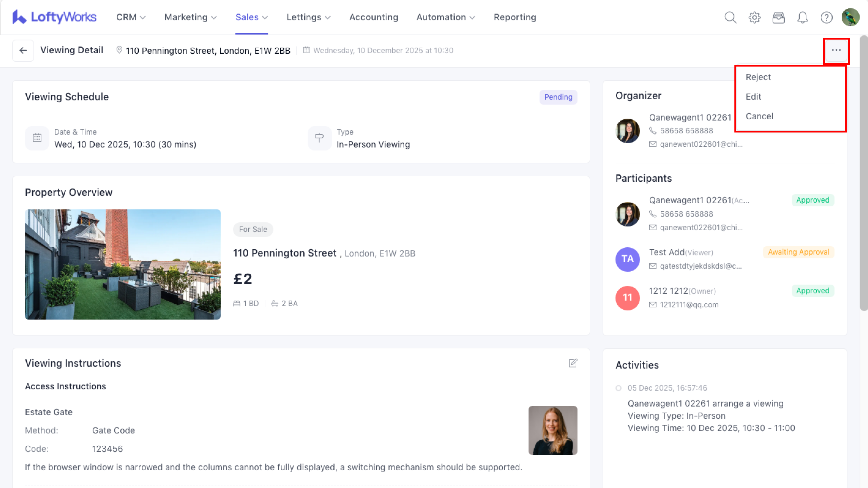Click the property terrace photo thumbnail
Viewport: 868px width, 488px height.
click(x=123, y=264)
